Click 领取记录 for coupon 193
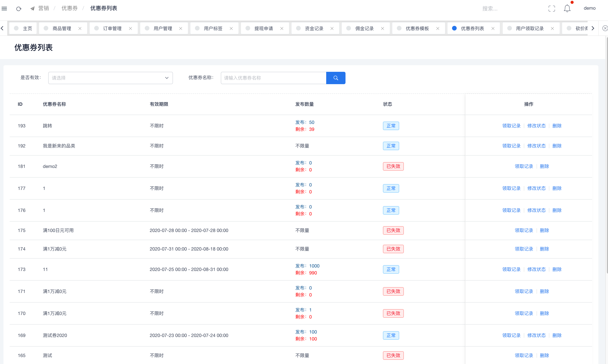Screen dimensions: 608x364 511,126
